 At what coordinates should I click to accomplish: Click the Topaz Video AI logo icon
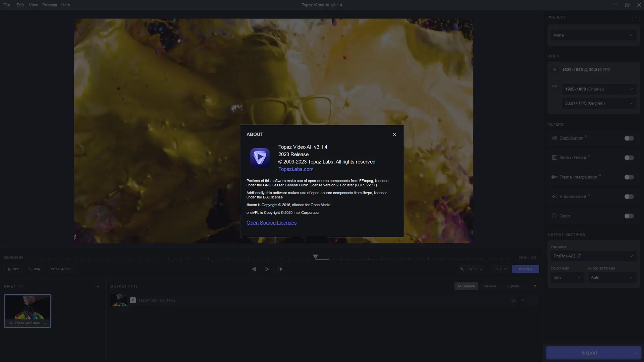coord(260,158)
